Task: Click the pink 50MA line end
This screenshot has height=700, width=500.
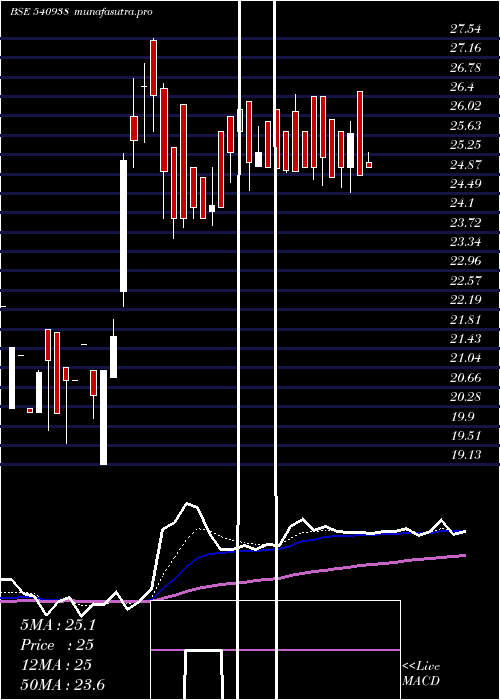Action: [x=464, y=555]
